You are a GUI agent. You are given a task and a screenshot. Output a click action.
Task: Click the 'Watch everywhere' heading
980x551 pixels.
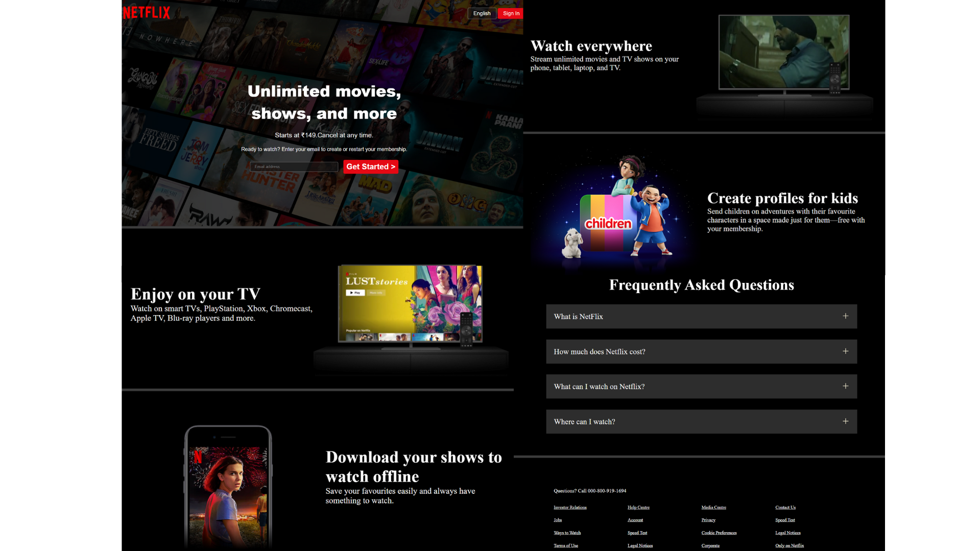coord(591,46)
